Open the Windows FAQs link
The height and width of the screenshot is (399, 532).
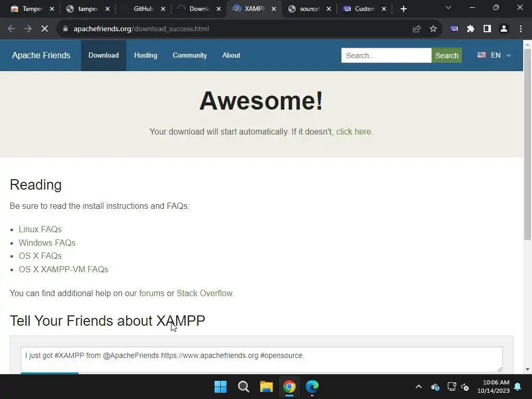[47, 243]
